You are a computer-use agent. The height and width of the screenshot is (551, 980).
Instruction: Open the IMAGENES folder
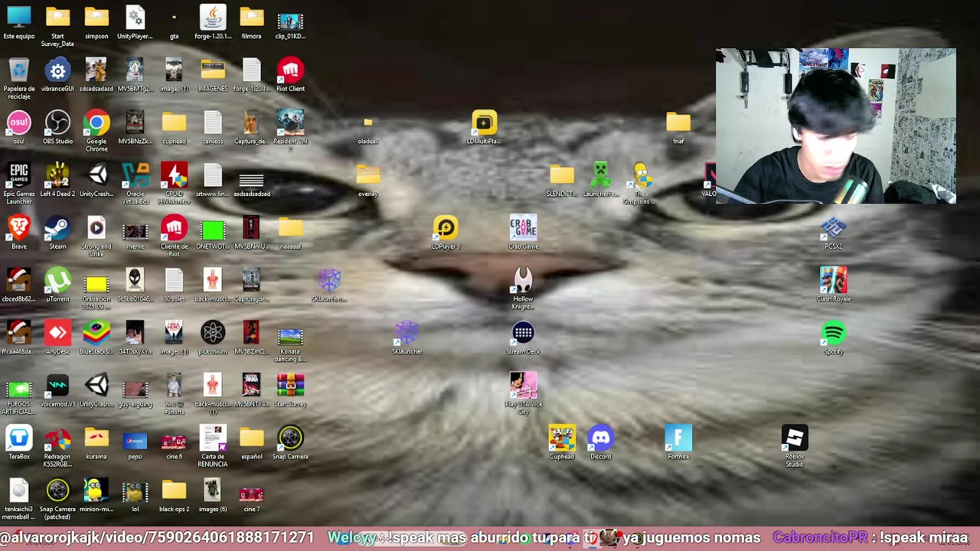click(213, 75)
